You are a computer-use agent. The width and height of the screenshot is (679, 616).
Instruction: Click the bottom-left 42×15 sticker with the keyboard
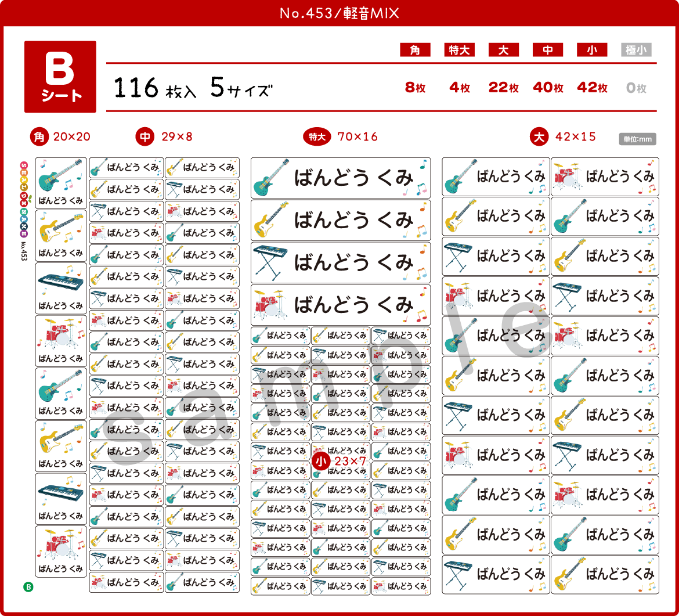tap(496, 574)
